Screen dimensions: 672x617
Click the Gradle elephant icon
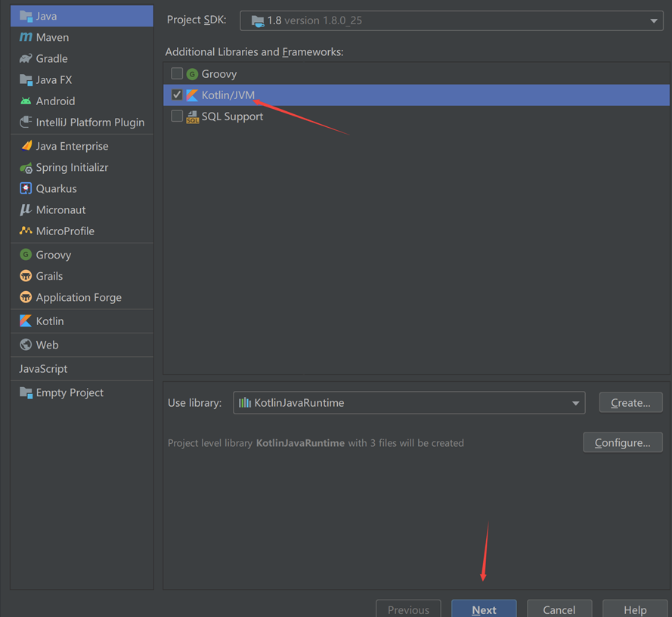coord(26,58)
